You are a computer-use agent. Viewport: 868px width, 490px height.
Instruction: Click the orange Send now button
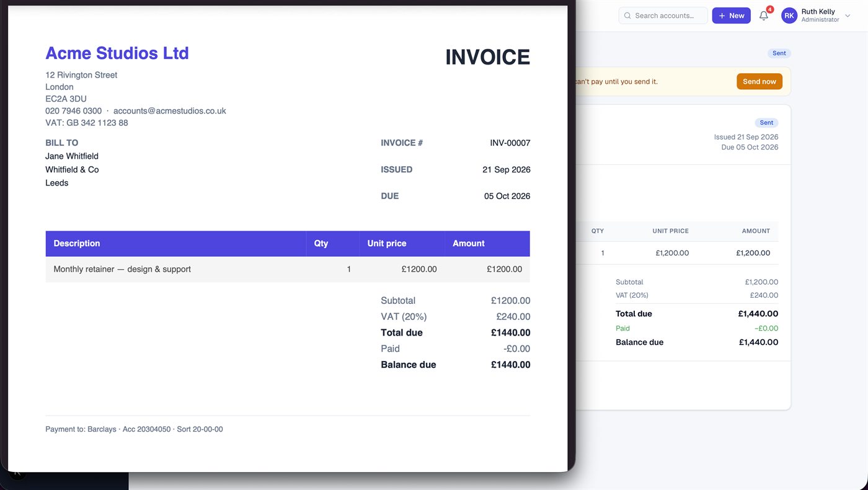click(759, 81)
